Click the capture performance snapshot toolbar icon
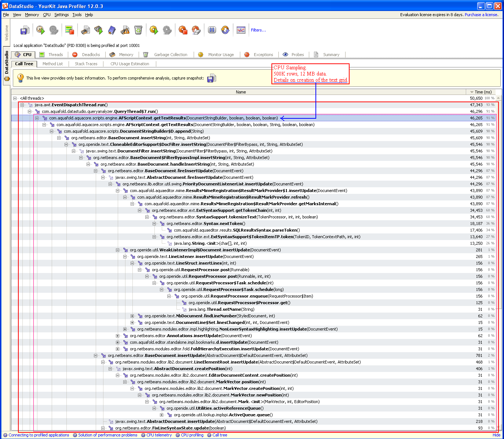Viewport: 504px width, 439px height. point(25,30)
